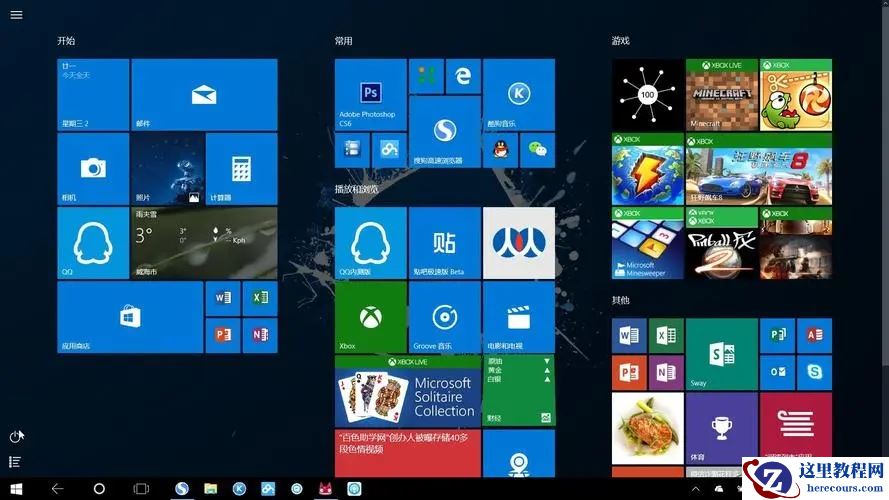The height and width of the screenshot is (500, 889).
Task: Open the Groove 音乐 tile
Action: (x=445, y=317)
